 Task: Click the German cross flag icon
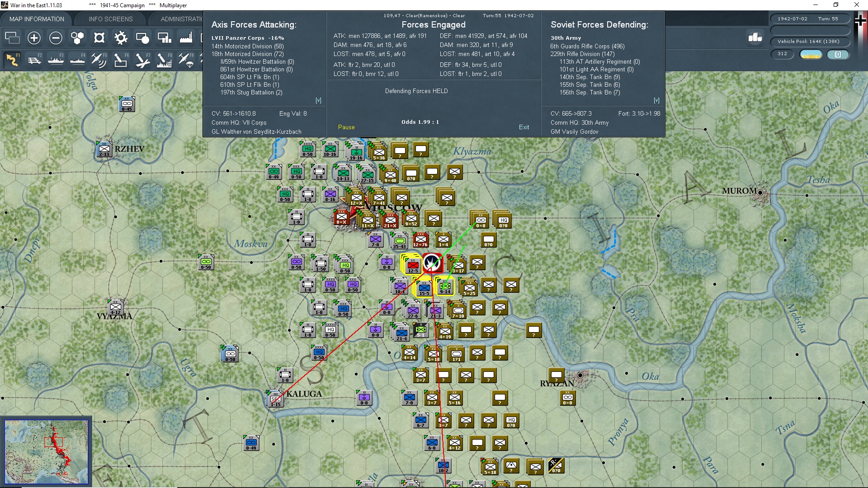tap(860, 20)
